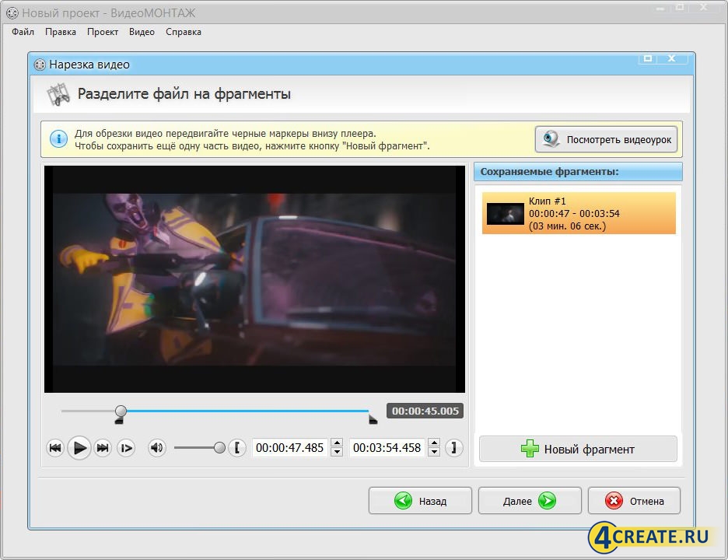Click the video preview area
Viewport: 728px width, 560px height.
coord(254,279)
